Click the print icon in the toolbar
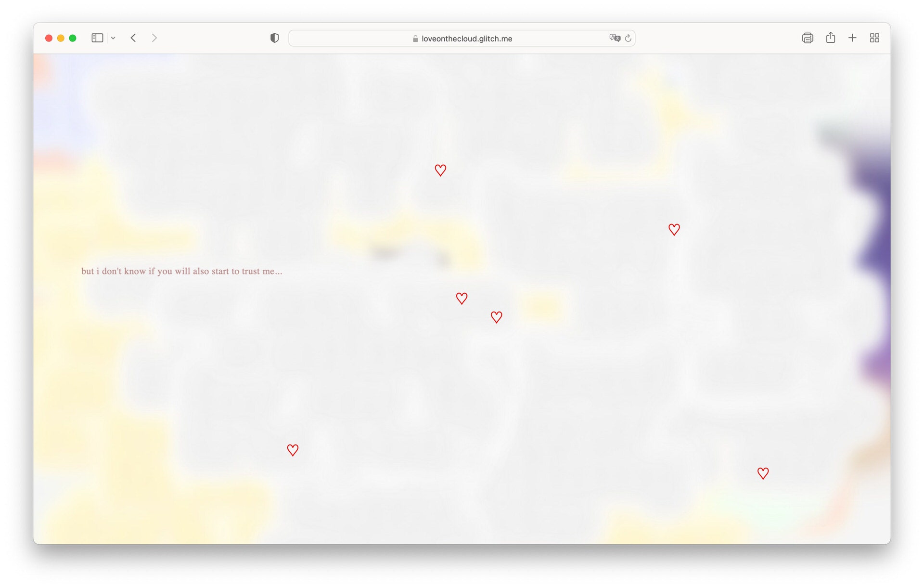 [808, 38]
